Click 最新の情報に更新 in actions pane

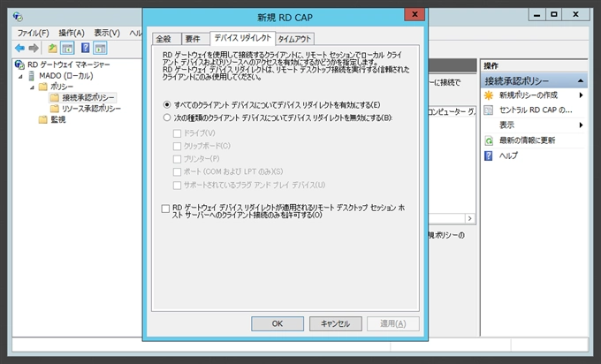tap(527, 140)
